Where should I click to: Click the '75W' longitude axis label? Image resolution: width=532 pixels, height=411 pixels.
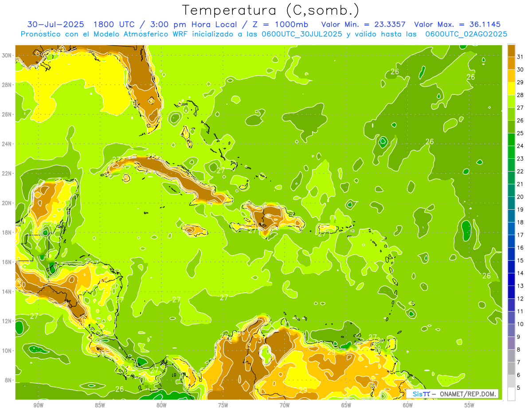tap(223, 406)
